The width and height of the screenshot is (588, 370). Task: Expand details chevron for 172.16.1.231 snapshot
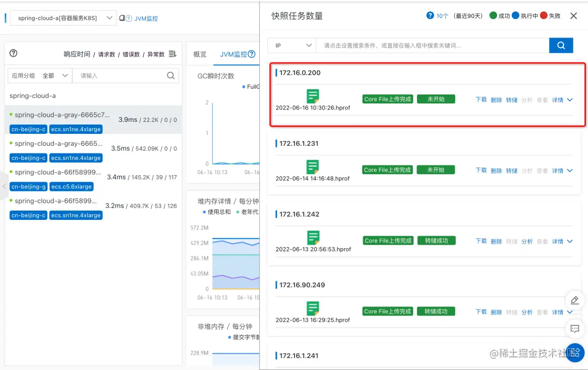570,170
